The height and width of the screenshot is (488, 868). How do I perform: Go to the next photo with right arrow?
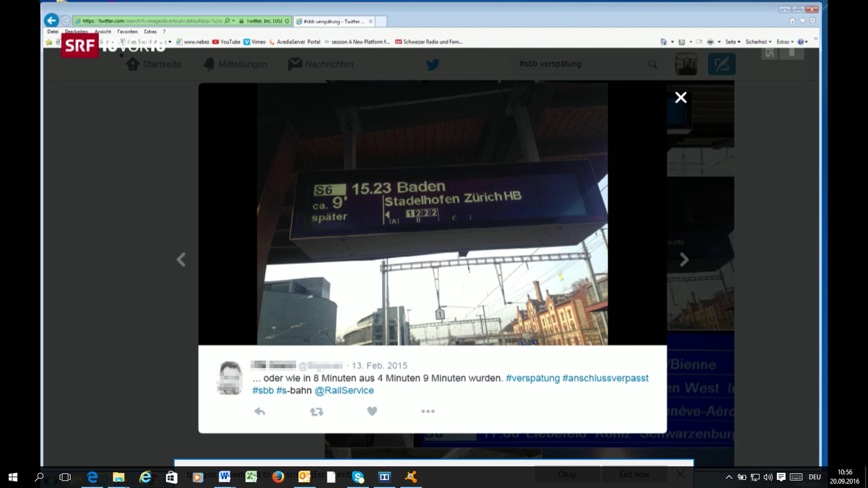pos(684,260)
